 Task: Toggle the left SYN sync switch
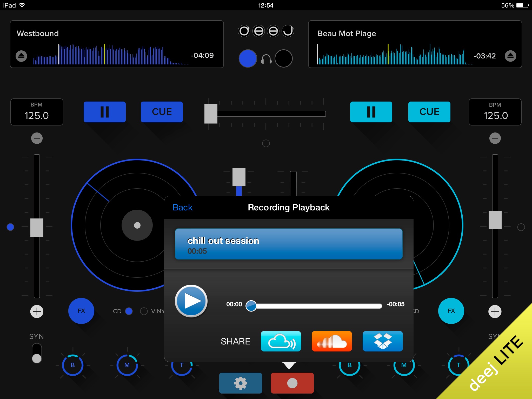[x=37, y=353]
